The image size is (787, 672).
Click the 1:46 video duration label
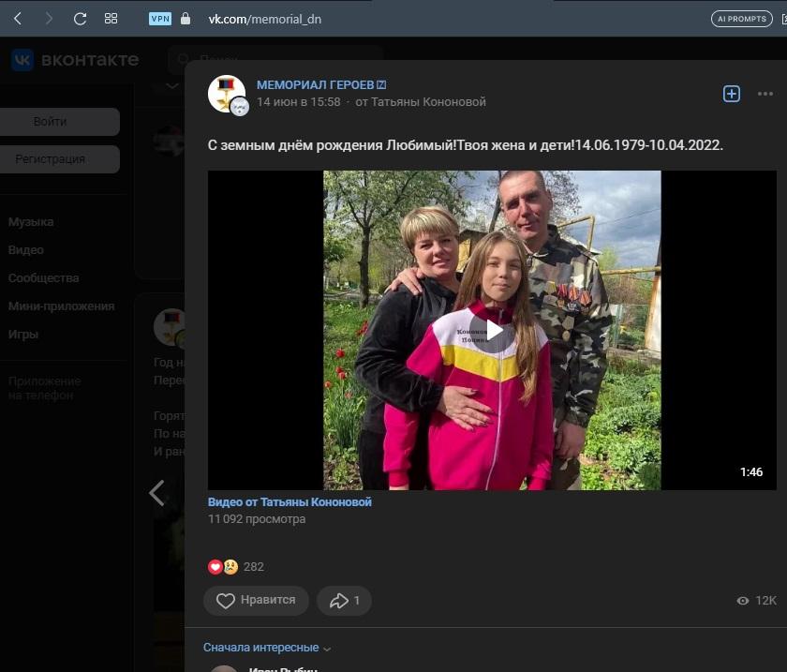point(750,471)
